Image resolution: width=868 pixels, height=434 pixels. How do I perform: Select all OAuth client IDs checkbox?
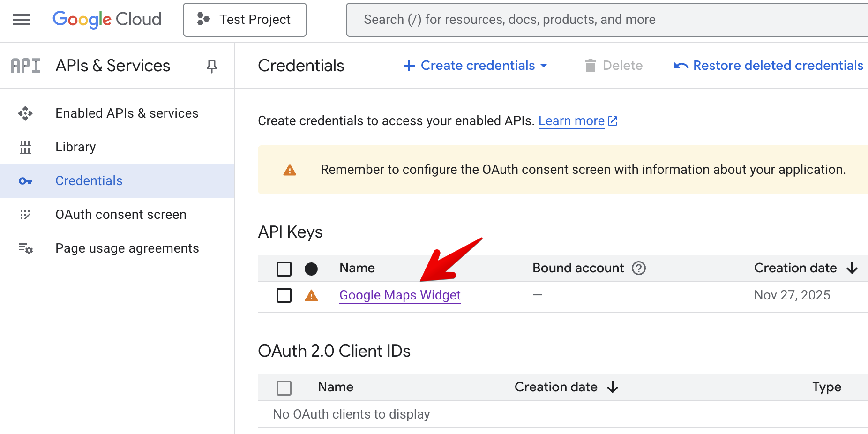coord(284,388)
